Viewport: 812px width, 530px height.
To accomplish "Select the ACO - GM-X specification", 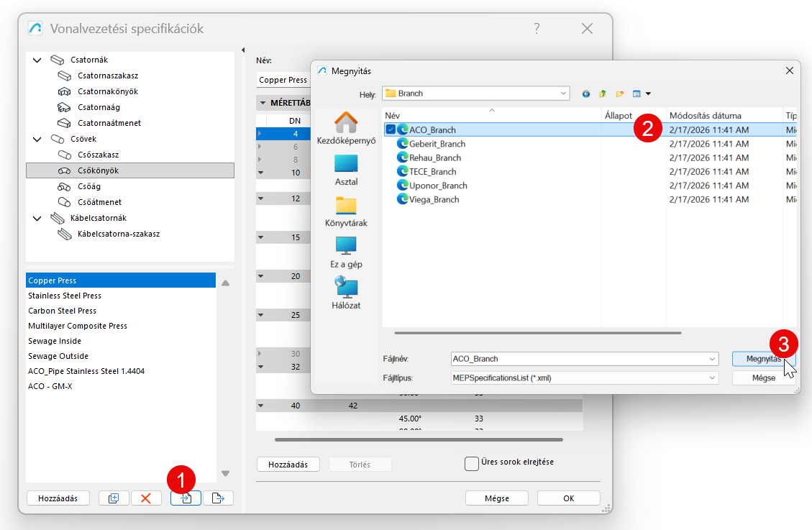I will click(x=121, y=386).
